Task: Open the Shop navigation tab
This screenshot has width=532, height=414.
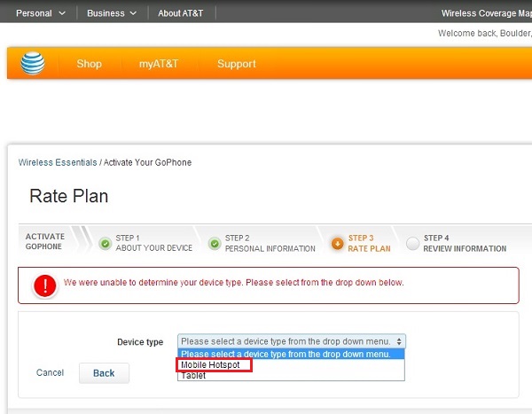Action: click(89, 64)
